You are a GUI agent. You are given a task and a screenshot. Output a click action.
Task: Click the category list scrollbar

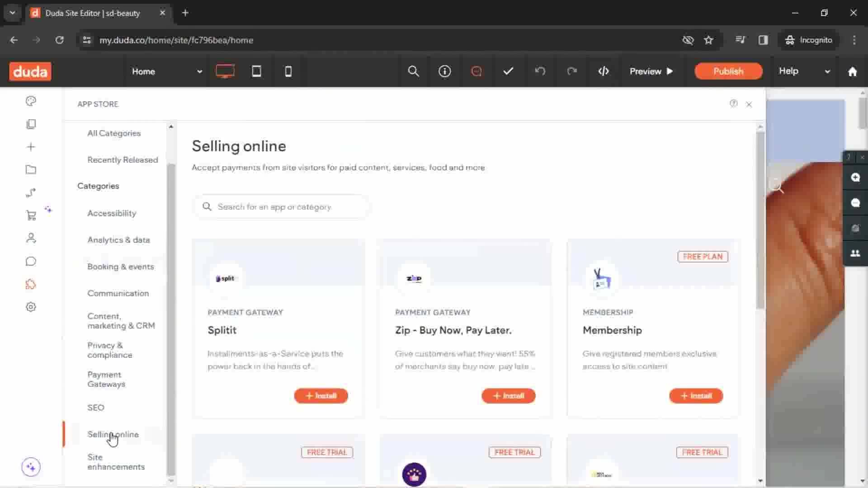[171, 319]
